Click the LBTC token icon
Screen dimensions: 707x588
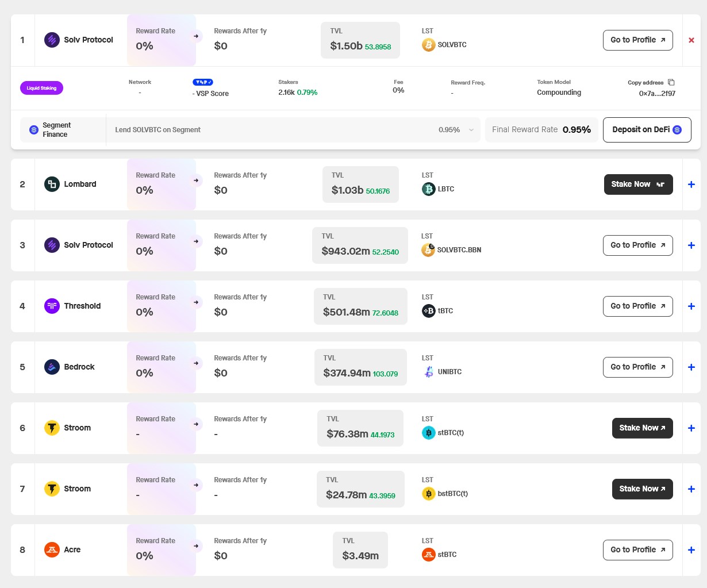(x=428, y=189)
